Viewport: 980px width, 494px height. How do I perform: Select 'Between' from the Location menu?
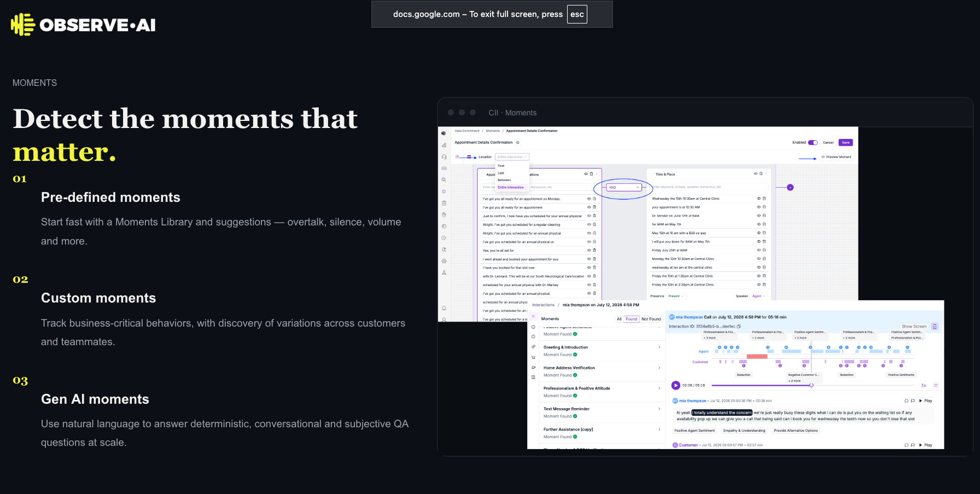(x=504, y=180)
